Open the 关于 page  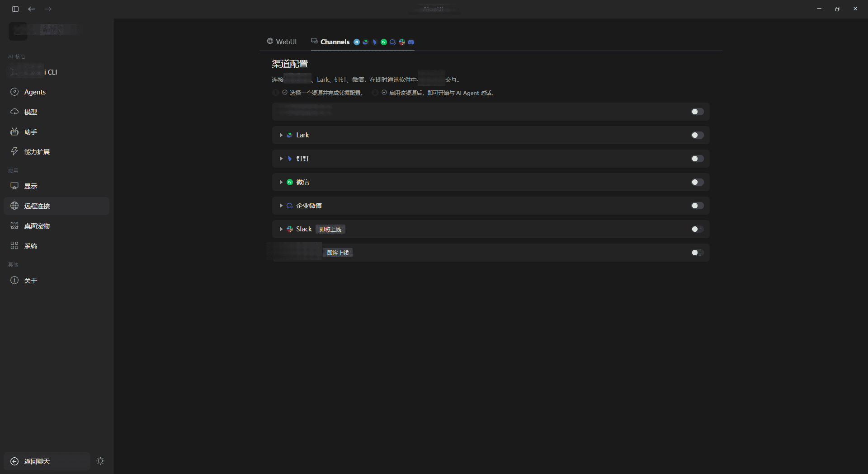click(x=57, y=281)
